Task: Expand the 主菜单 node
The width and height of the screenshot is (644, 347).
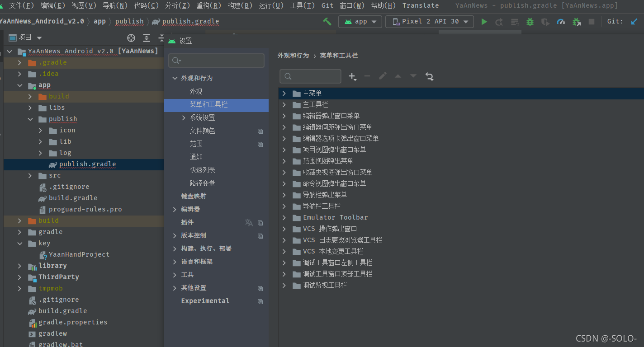Action: 284,94
